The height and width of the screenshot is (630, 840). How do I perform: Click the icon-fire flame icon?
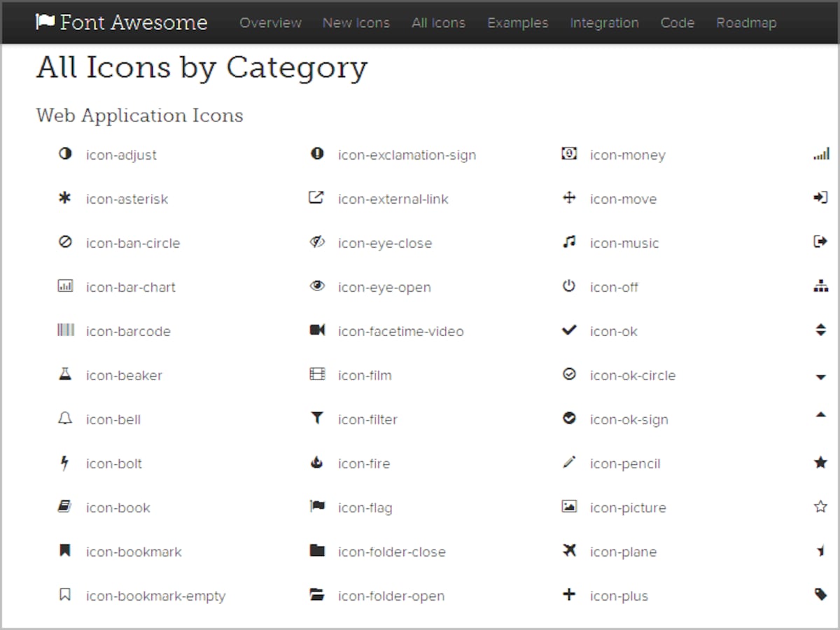pos(317,463)
